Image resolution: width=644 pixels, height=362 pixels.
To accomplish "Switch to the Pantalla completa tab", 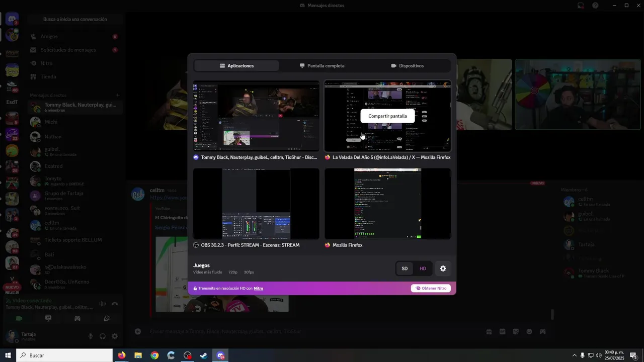I will coord(322,66).
